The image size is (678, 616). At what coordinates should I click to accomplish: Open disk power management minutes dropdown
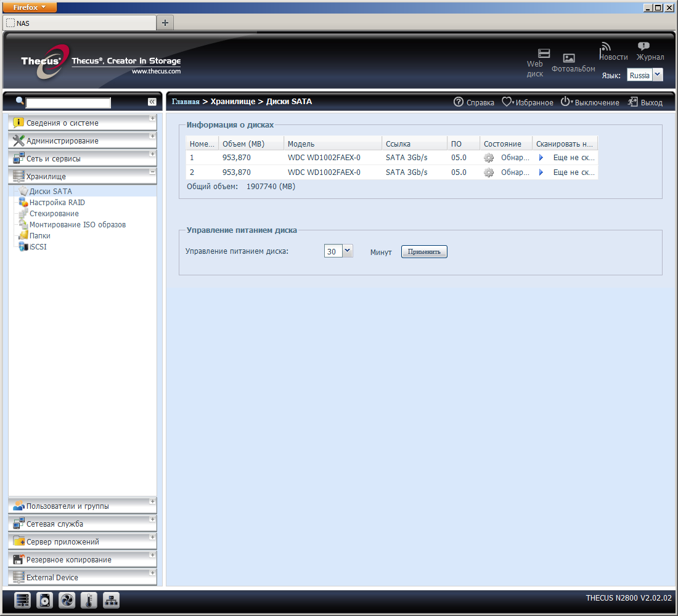347,251
